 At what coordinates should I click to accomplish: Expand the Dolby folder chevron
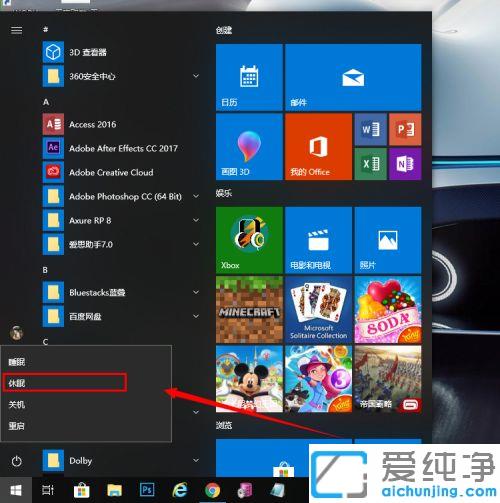click(x=196, y=460)
